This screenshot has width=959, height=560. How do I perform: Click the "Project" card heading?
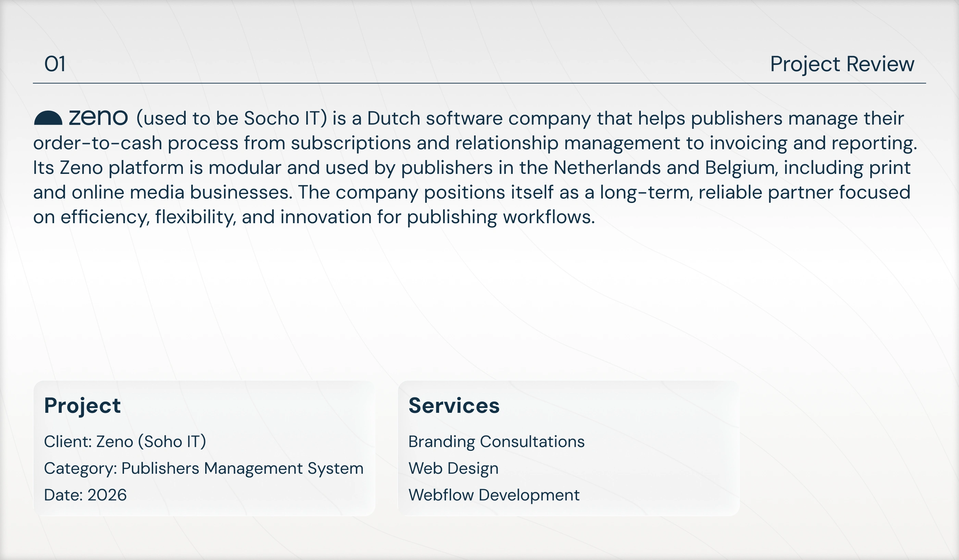coord(82,406)
